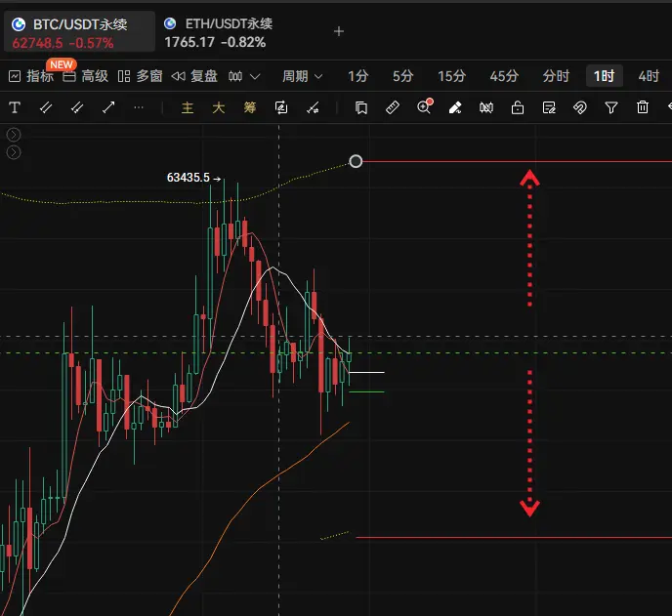Start 复盘 replay mode
Viewport: 672px width, 616px height.
194,76
